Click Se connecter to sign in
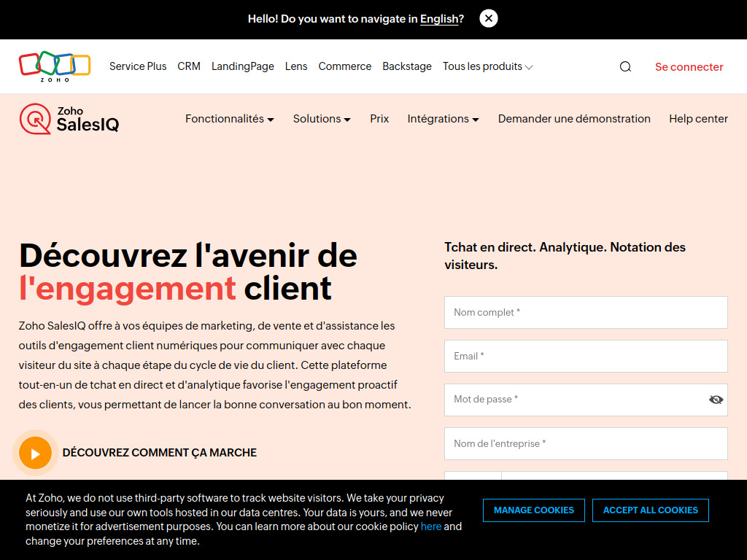 pos(689,66)
